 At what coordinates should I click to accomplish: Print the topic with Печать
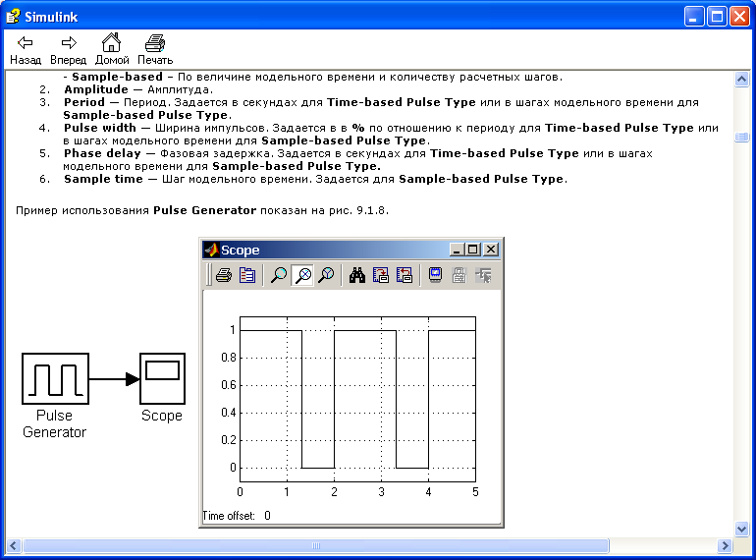tap(155, 50)
